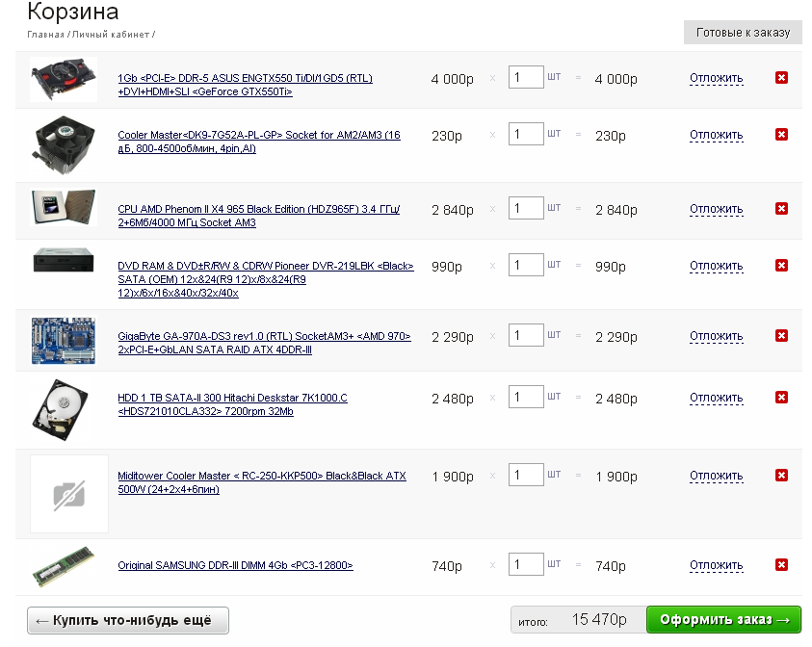Click 'Купить что-нибудь ещё' button
Screen dimensions: 812x647
(128, 621)
